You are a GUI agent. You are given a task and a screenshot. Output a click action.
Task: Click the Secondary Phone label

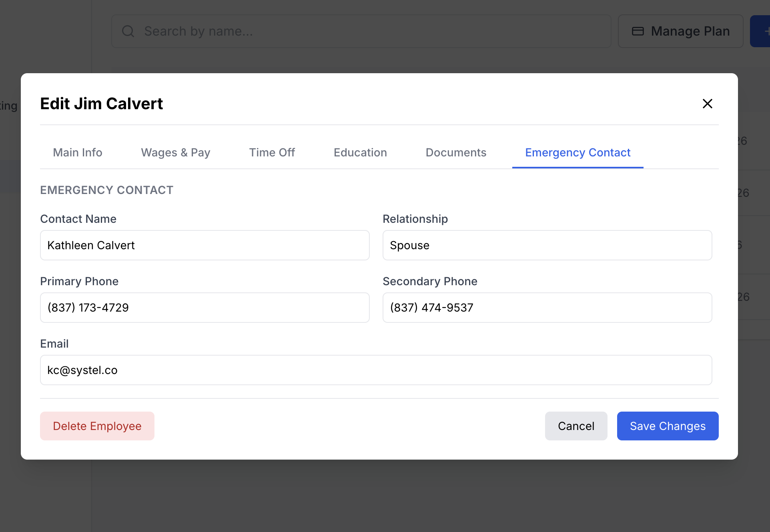click(x=430, y=281)
